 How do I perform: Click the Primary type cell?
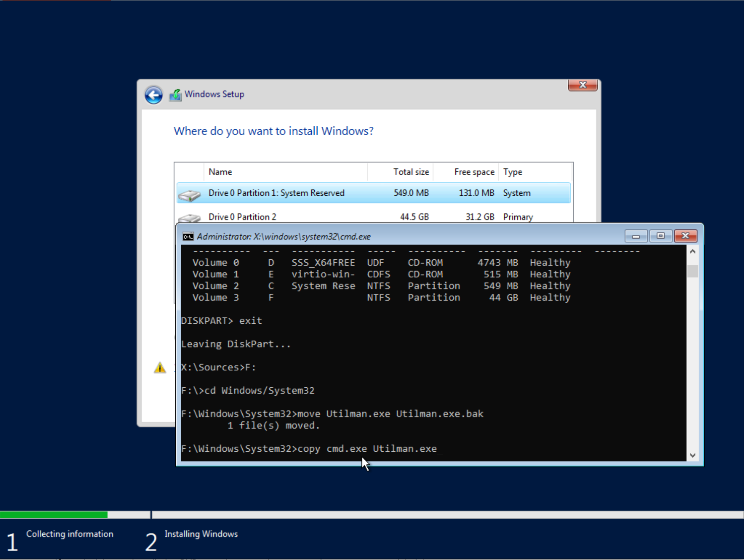click(x=518, y=217)
